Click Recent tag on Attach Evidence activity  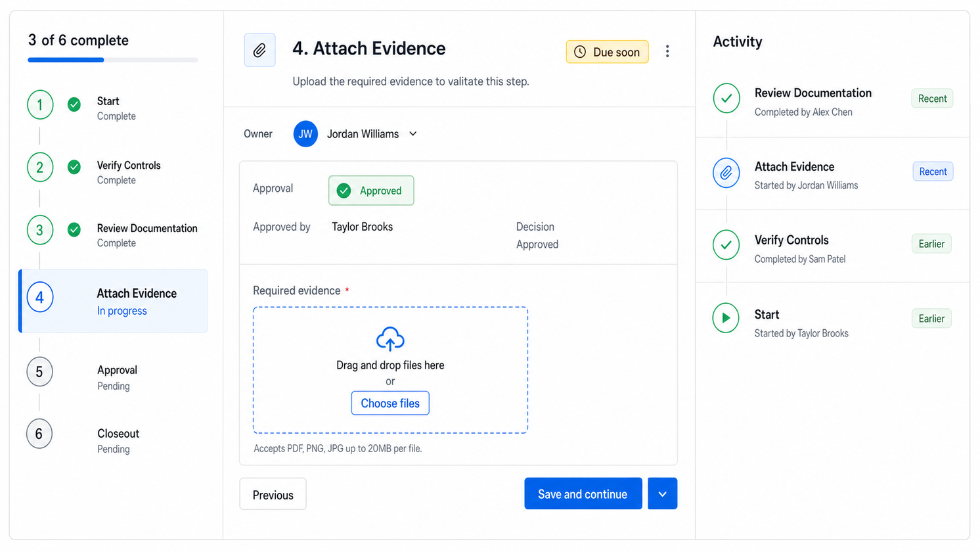(933, 172)
